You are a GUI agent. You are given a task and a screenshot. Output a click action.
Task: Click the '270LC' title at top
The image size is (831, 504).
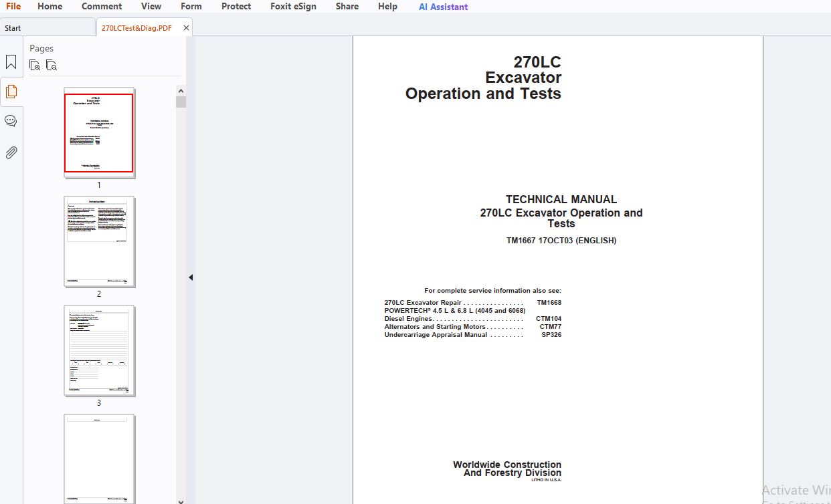[x=537, y=62]
